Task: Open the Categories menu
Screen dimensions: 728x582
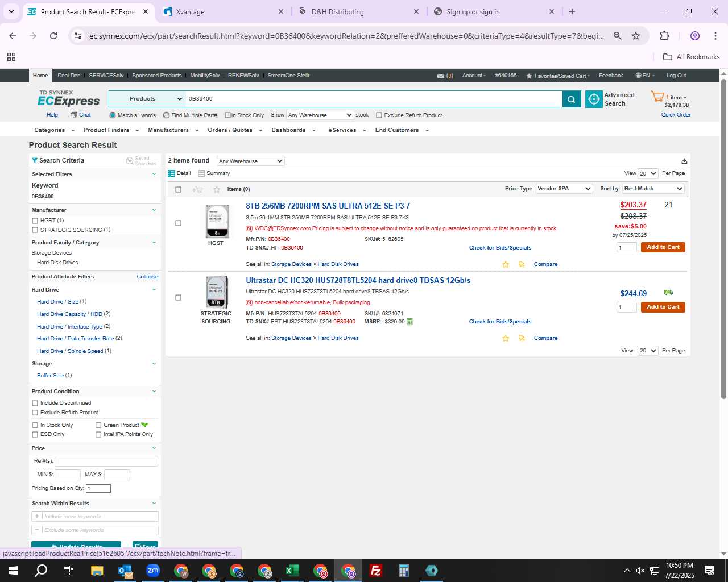Action: (53, 130)
